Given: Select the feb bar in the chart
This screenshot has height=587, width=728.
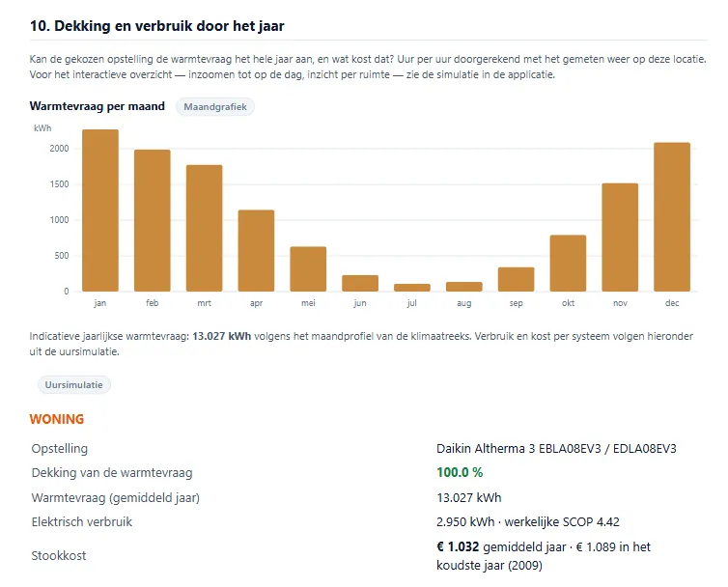Looking at the screenshot, I should (153, 220).
